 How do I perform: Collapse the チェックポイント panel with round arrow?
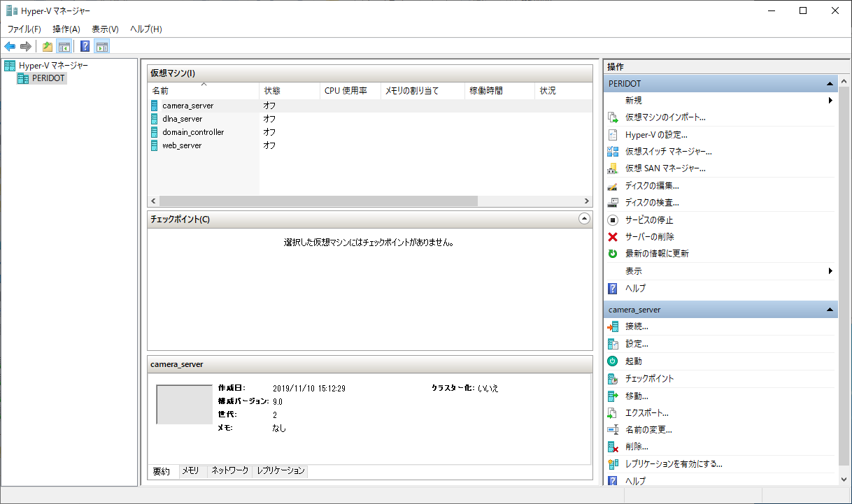pyautogui.click(x=585, y=219)
